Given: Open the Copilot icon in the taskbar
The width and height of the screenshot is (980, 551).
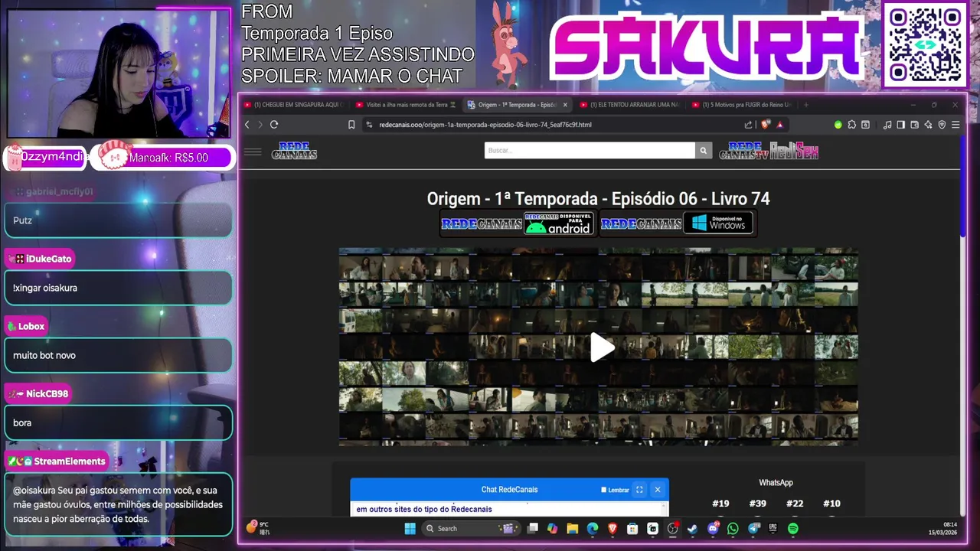Looking at the screenshot, I should click(x=552, y=528).
